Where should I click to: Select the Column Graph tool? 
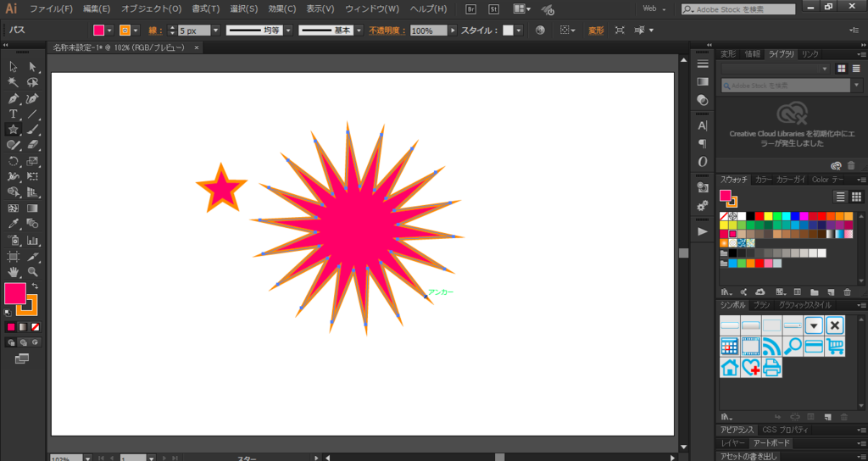33,240
